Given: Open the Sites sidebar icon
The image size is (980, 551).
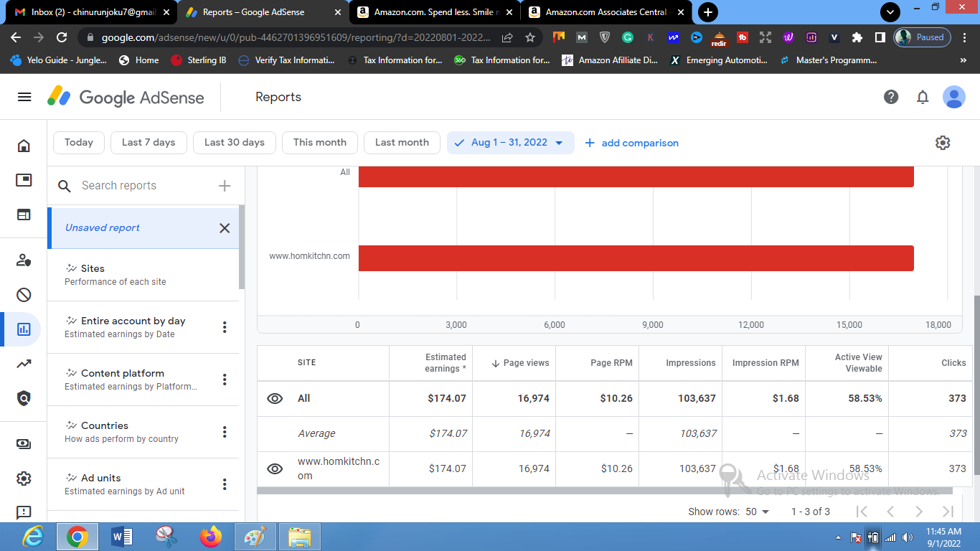Looking at the screenshot, I should point(24,215).
